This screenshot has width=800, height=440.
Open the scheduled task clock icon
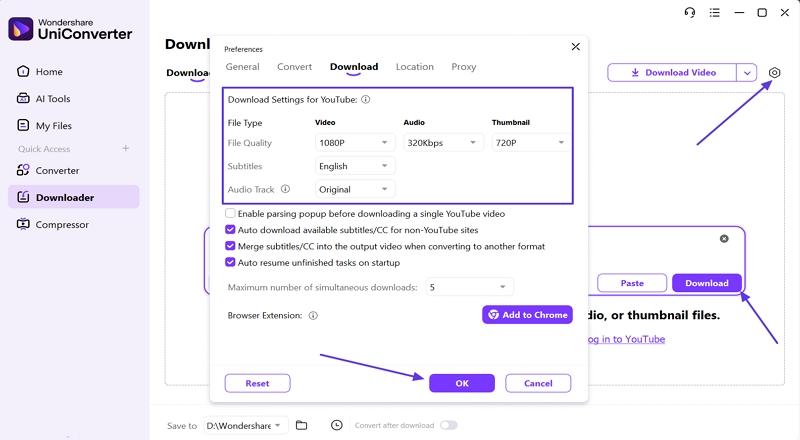coord(337,425)
